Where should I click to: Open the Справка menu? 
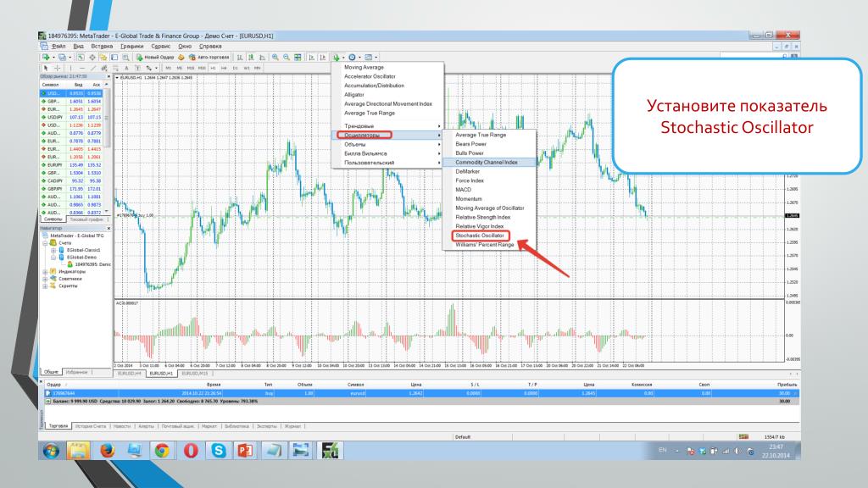210,47
